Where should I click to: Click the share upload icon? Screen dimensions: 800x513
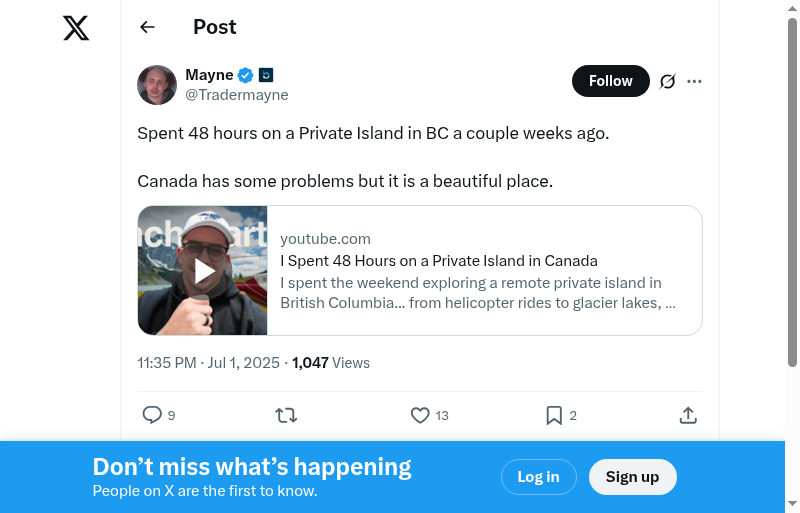coord(688,415)
